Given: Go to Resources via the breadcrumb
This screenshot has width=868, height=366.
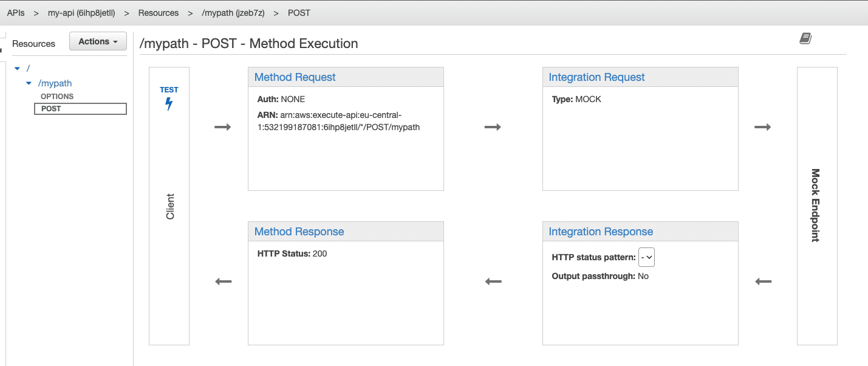Looking at the screenshot, I should [x=158, y=12].
